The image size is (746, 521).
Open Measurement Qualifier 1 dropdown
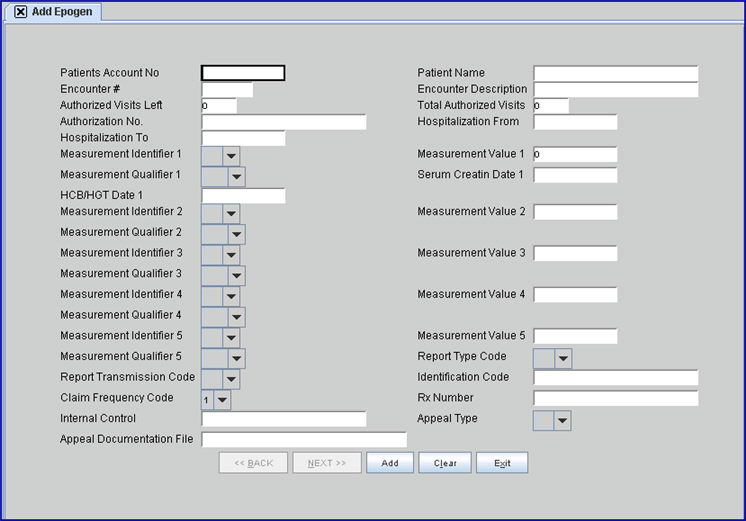[223, 177]
